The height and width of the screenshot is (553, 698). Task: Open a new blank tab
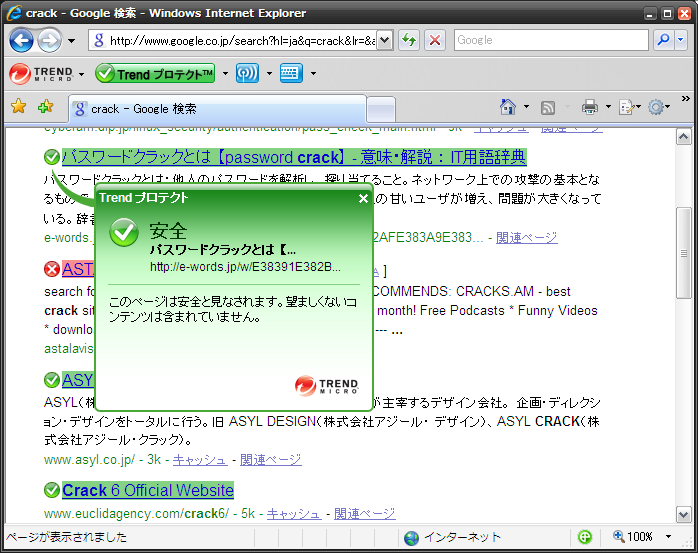click(x=381, y=110)
